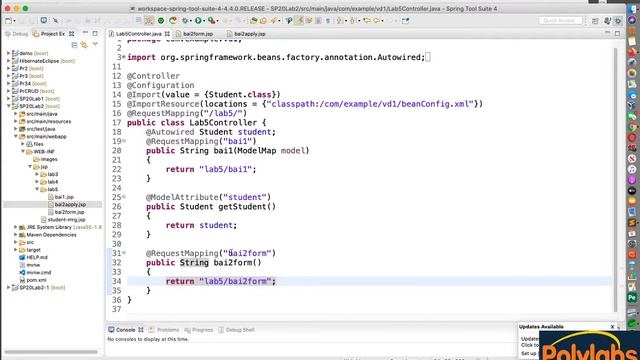
Task: Click the editor vertical scrollbar
Action: 616,180
